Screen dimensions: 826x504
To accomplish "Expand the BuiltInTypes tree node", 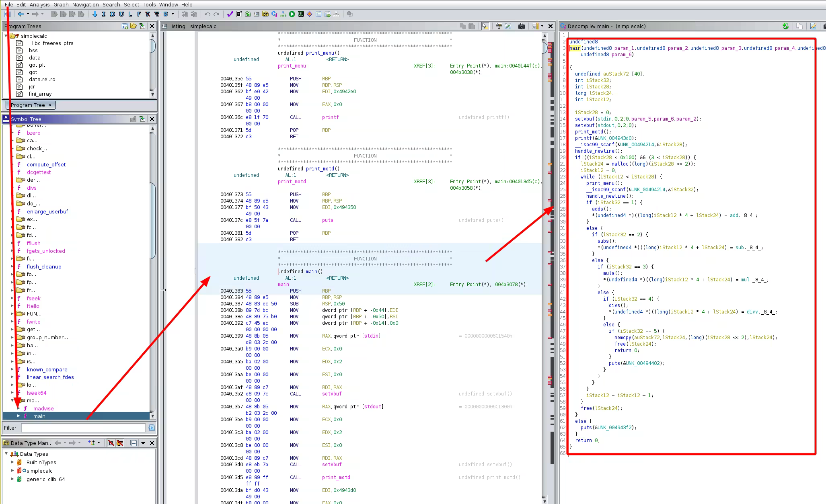I will point(12,462).
